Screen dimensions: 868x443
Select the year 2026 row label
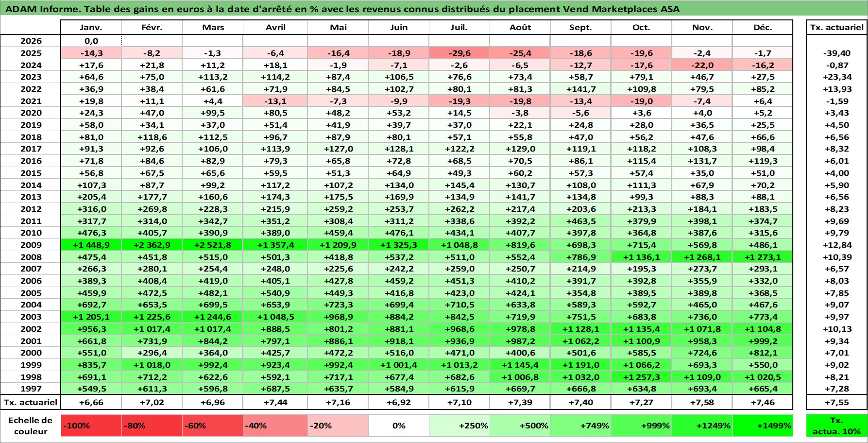click(x=31, y=41)
